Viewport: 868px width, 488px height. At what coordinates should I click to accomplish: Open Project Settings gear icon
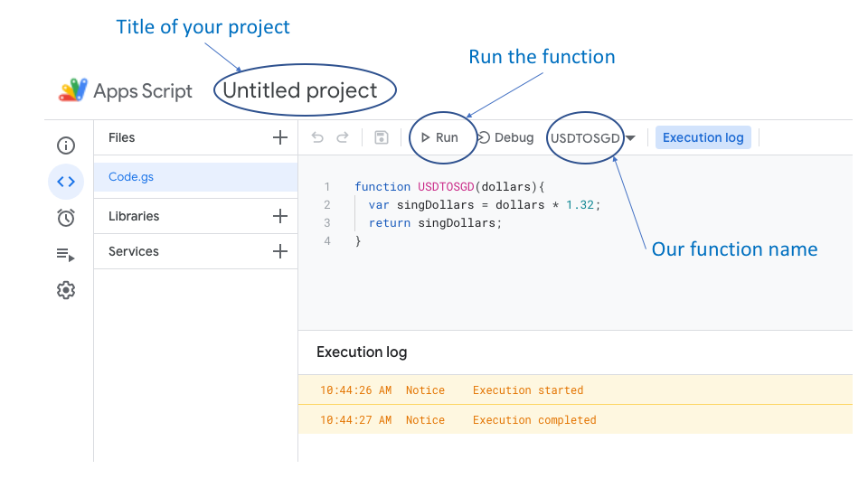click(66, 290)
